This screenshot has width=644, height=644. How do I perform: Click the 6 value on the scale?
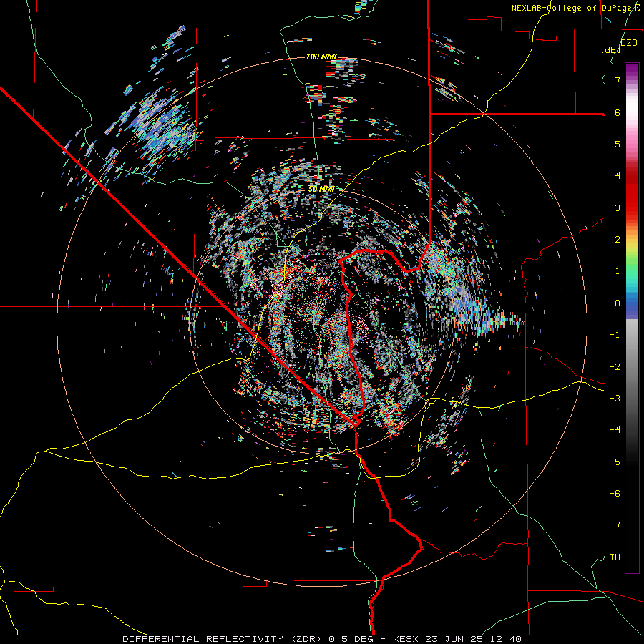click(618, 112)
